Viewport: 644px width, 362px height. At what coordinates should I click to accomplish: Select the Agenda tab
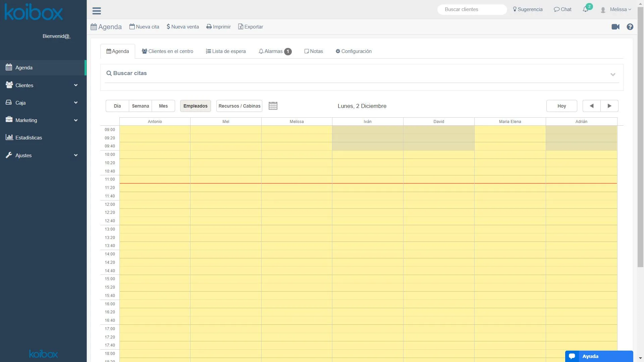click(118, 51)
